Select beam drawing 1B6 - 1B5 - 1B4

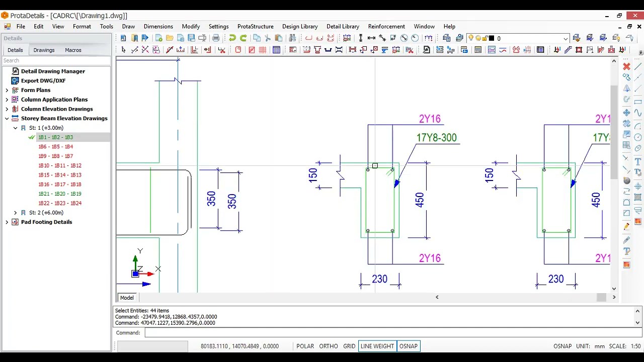pos(55,147)
